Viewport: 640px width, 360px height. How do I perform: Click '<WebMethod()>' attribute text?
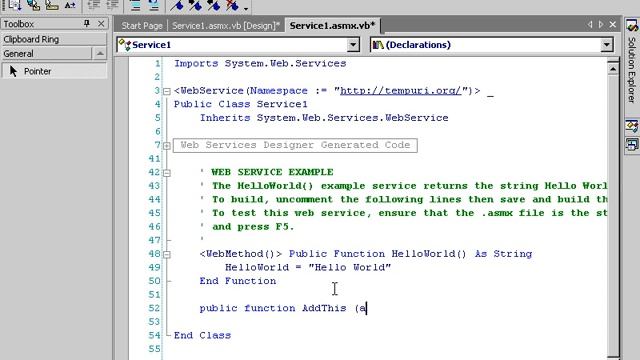coord(241,254)
